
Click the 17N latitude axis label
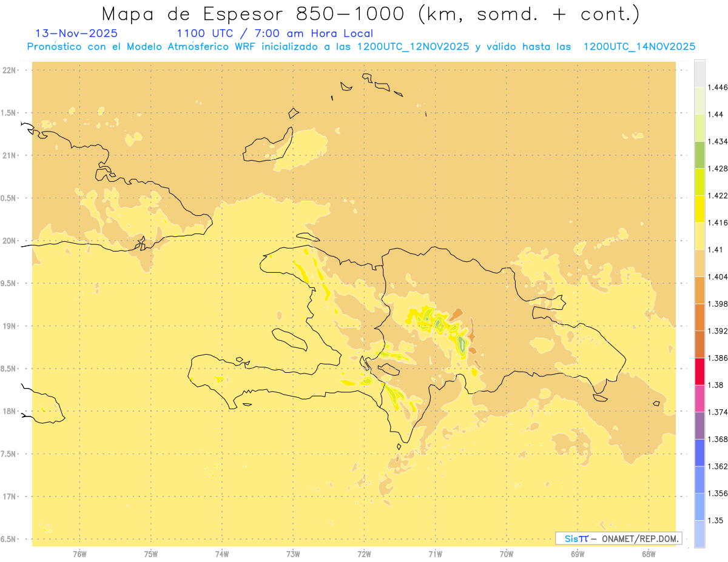pos(10,497)
